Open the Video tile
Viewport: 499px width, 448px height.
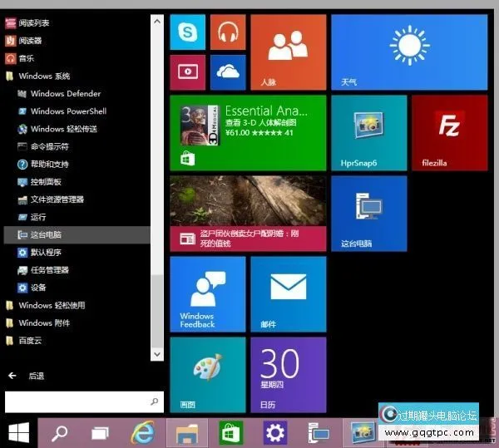pyautogui.click(x=188, y=72)
